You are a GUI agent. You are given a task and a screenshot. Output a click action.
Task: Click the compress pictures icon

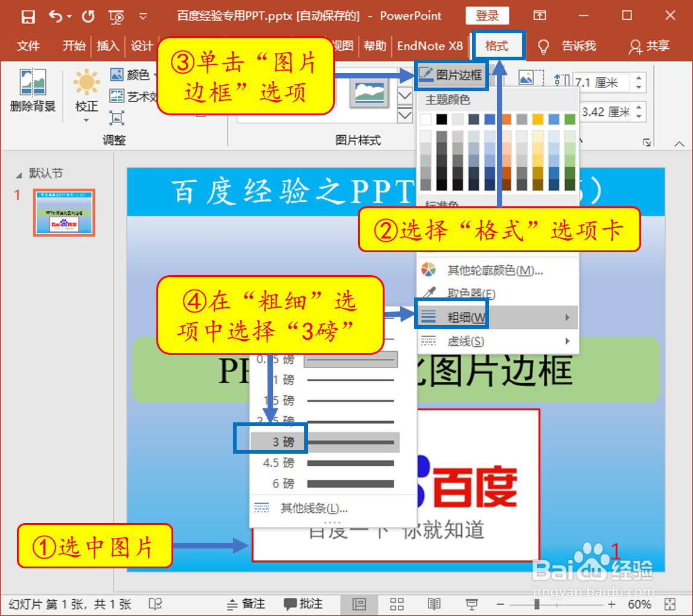(x=117, y=118)
